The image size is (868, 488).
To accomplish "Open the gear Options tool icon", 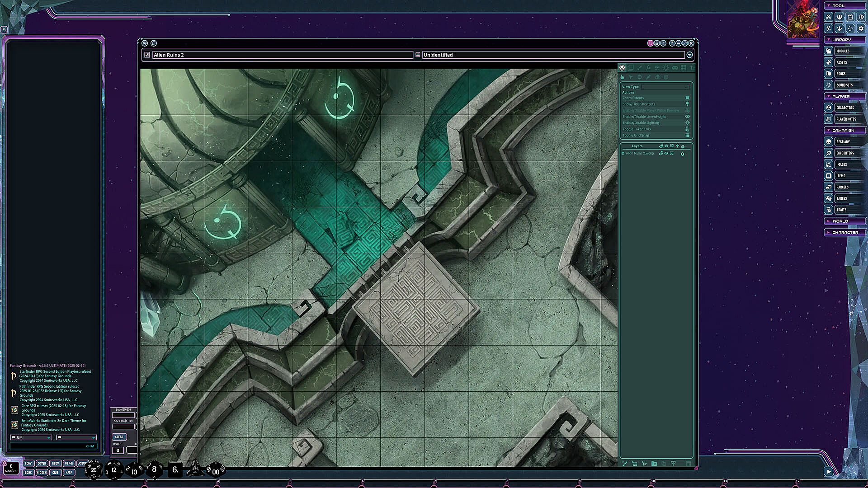I will tap(861, 28).
